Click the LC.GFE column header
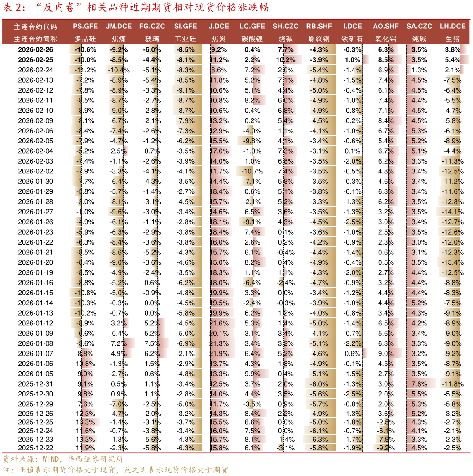This screenshot has width=473, height=476. pos(252,27)
